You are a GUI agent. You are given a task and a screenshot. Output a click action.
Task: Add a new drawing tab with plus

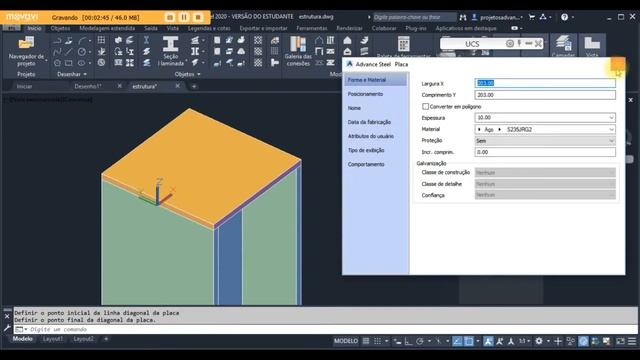(x=194, y=86)
